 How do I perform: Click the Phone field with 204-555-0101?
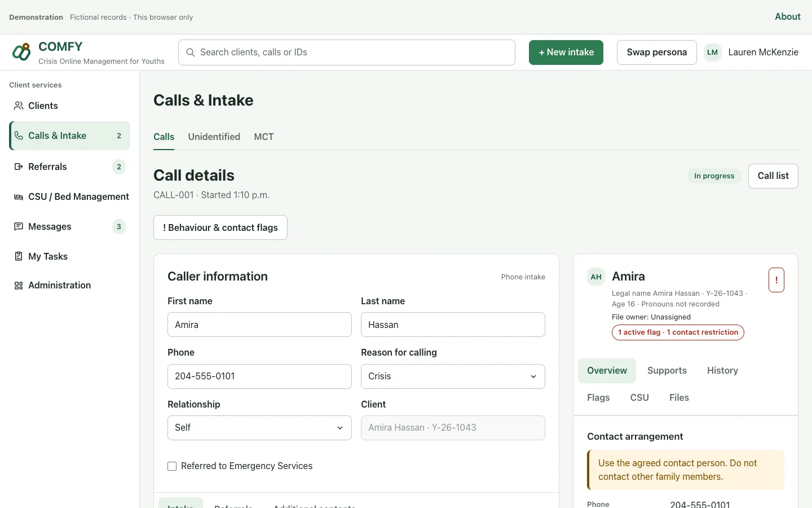click(x=259, y=376)
